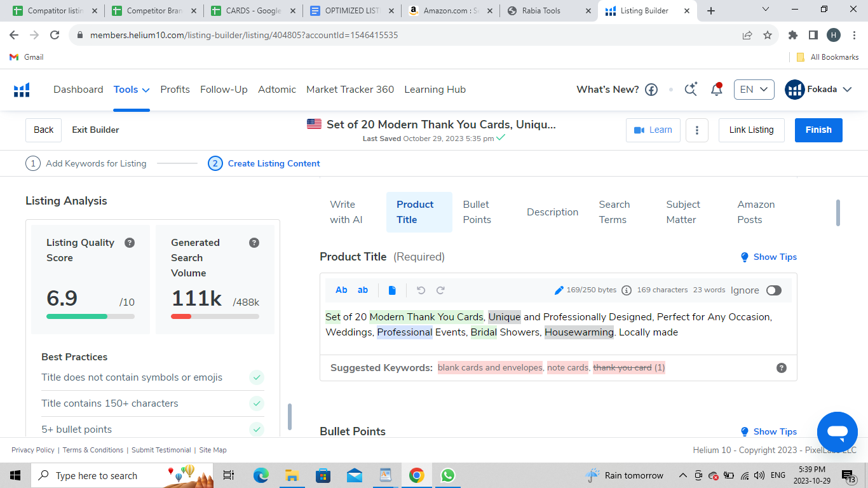The image size is (868, 488).
Task: Toggle the Ignore switch for Product Title
Action: (773, 290)
